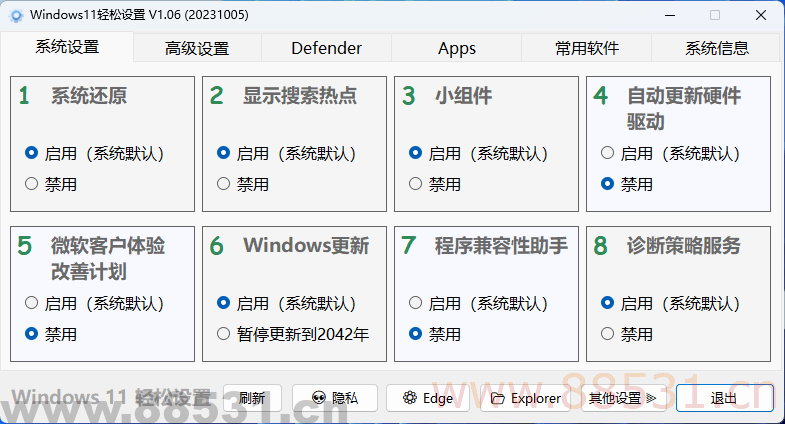Select 禁用 for 系统还原

click(51, 184)
